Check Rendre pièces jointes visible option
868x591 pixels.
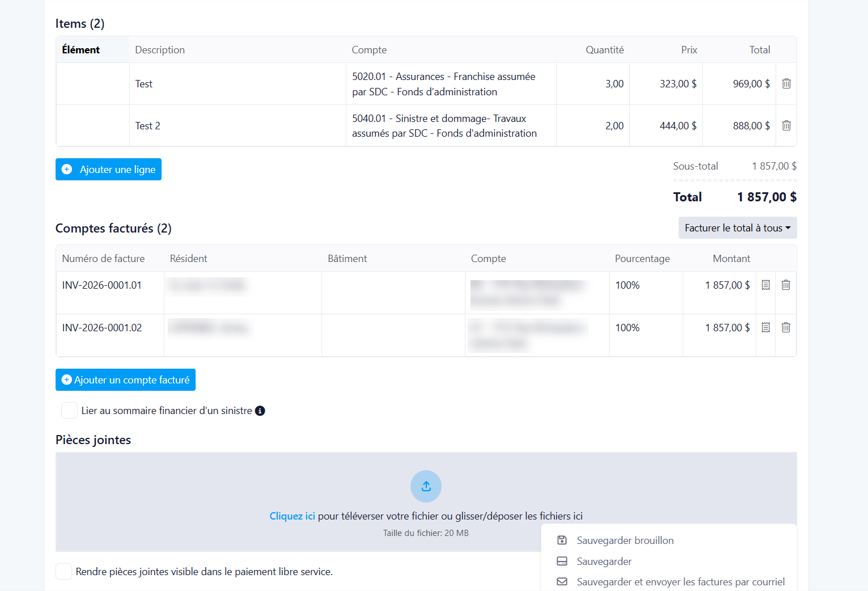coord(63,571)
